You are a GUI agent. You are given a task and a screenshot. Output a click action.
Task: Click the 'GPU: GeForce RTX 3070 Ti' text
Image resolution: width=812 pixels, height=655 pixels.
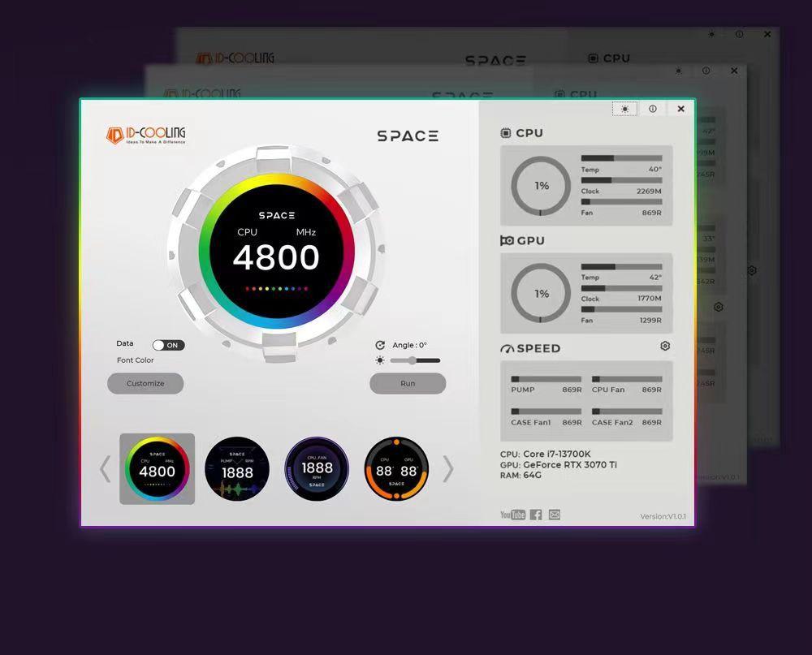click(559, 465)
